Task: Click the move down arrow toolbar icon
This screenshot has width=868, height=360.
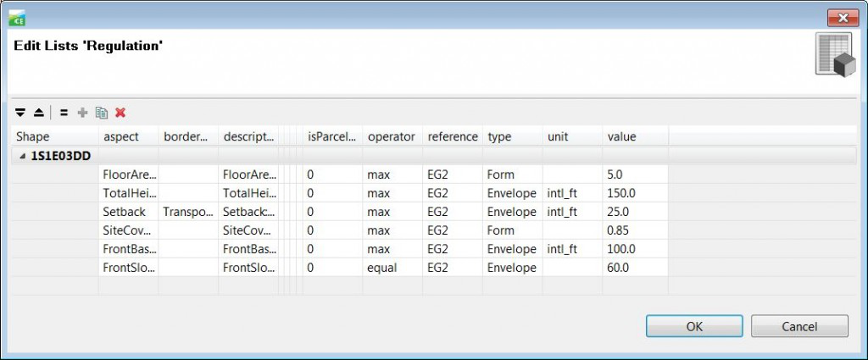Action: coord(20,113)
